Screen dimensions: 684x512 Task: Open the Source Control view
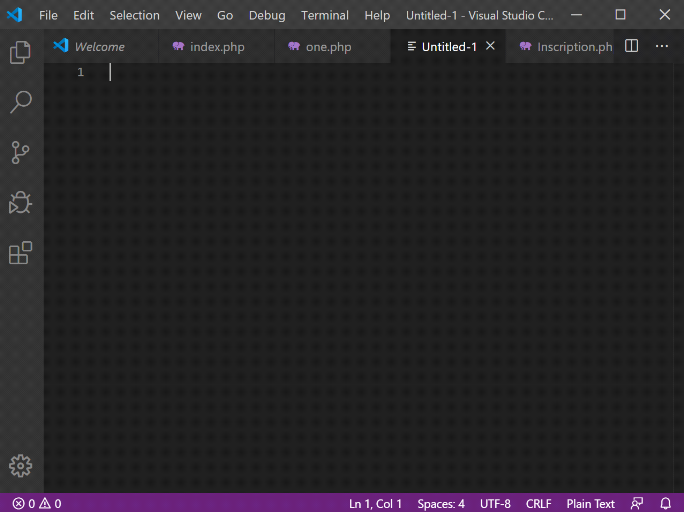[x=20, y=152]
